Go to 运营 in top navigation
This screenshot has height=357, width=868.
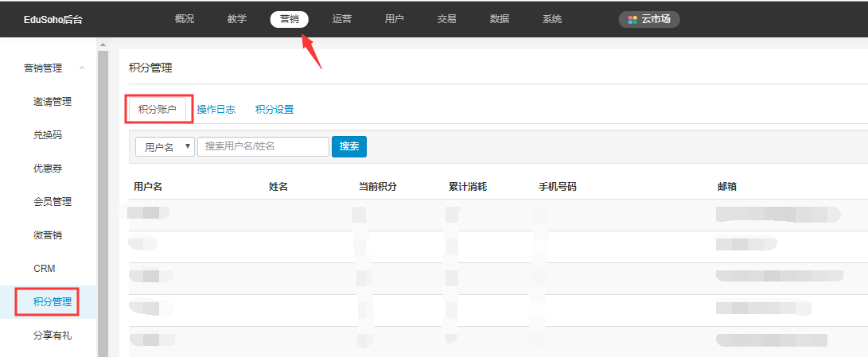coord(342,19)
